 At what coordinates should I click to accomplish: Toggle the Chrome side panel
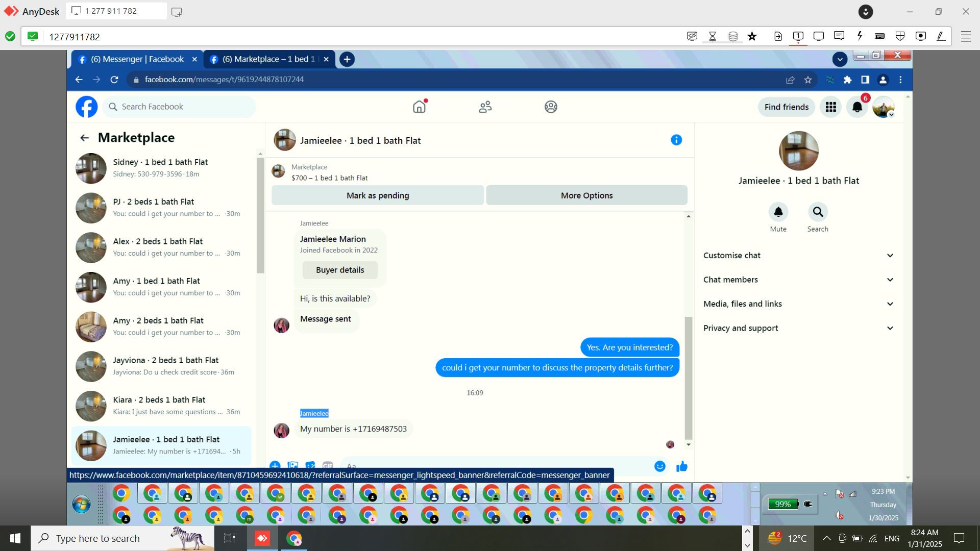865,80
